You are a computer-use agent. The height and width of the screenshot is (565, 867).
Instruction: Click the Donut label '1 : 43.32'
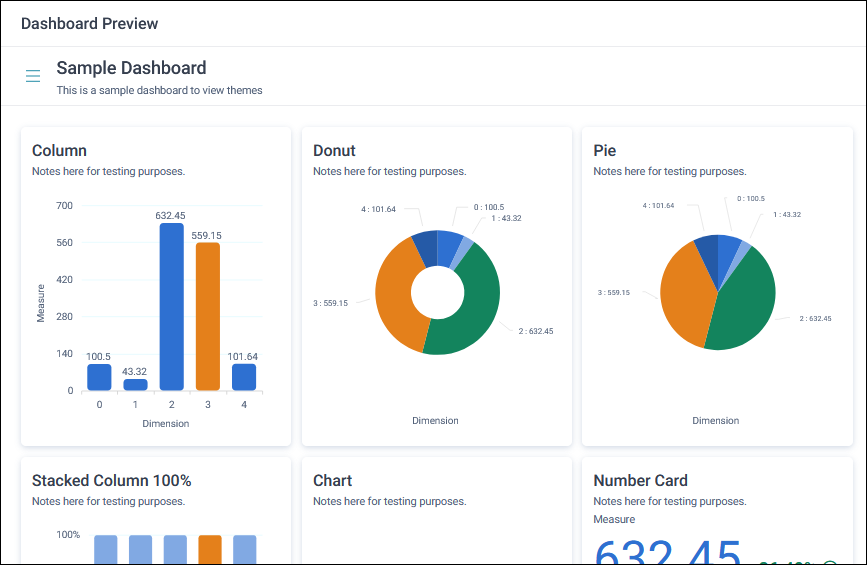tap(506, 218)
